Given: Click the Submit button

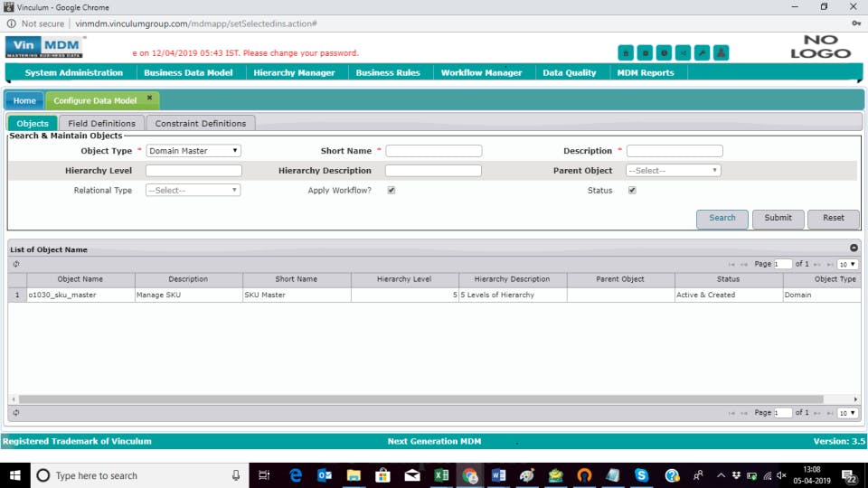Looking at the screenshot, I should point(778,219).
